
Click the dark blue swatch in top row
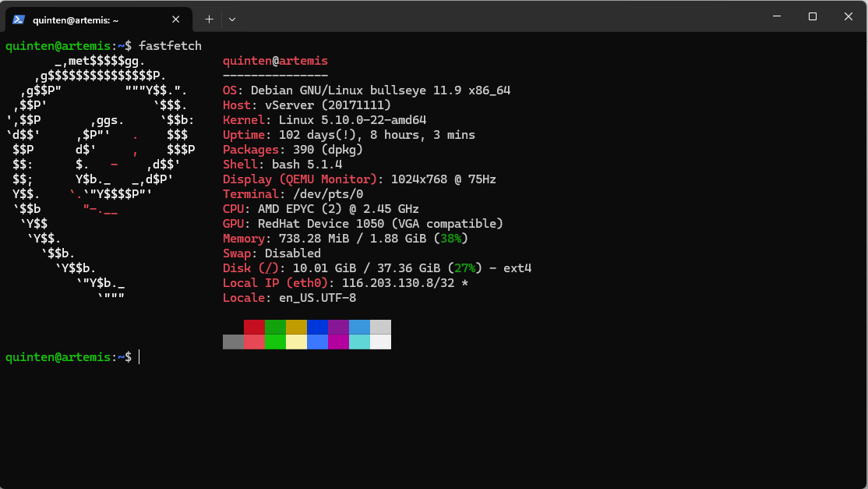point(317,327)
